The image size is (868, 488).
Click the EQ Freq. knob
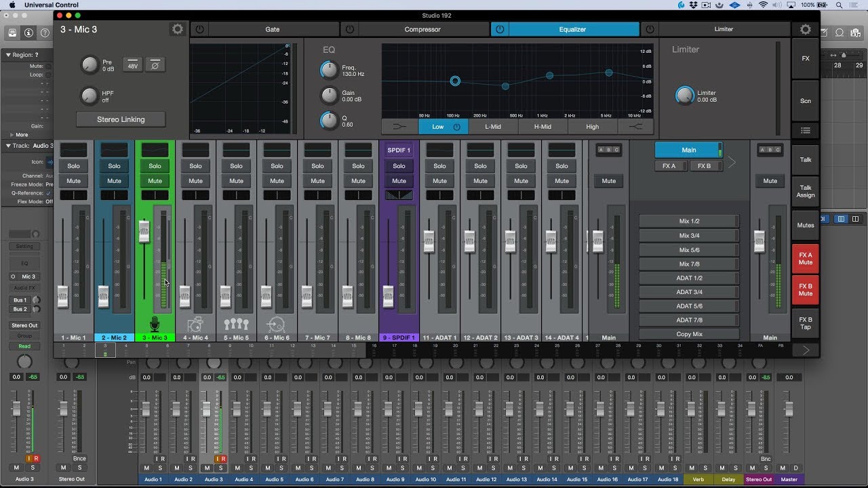pos(329,70)
